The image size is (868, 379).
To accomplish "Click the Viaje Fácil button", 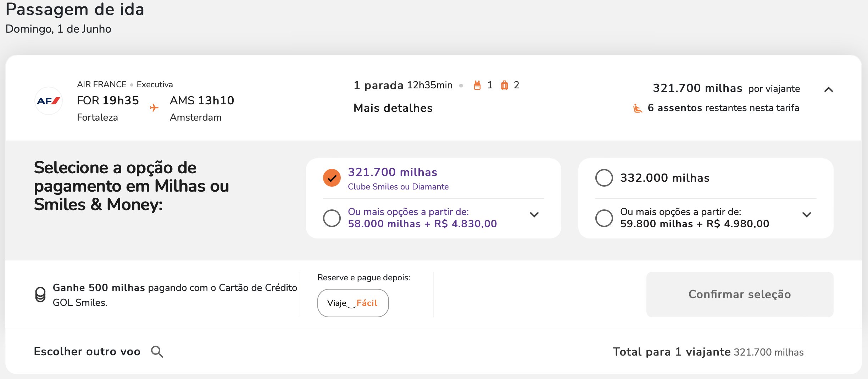I will [353, 303].
